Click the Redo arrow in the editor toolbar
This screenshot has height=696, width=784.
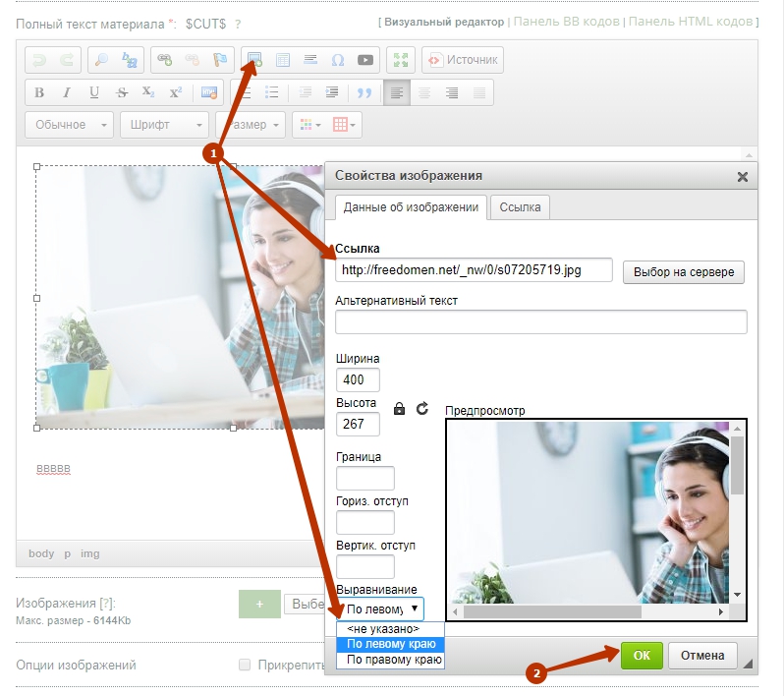click(x=67, y=60)
